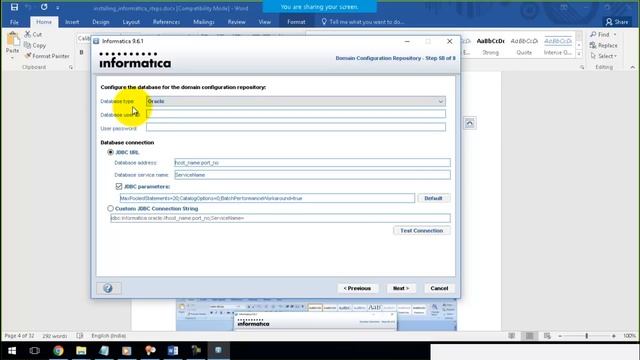The height and width of the screenshot is (360, 640).
Task: Apply the Strong style from the gallery
Action: coord(490,46)
